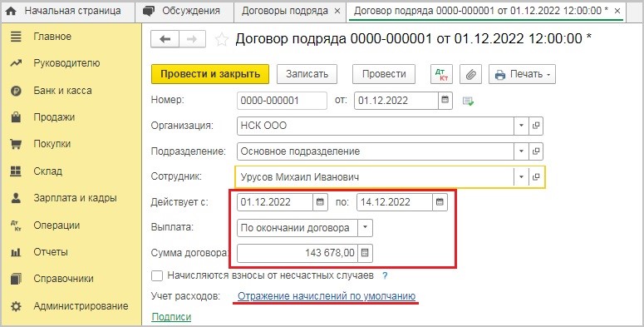Enable 'Начисляются взносы от несчастных случаев' checkbox
Image resolution: width=644 pixels, height=327 pixels.
pyautogui.click(x=157, y=275)
